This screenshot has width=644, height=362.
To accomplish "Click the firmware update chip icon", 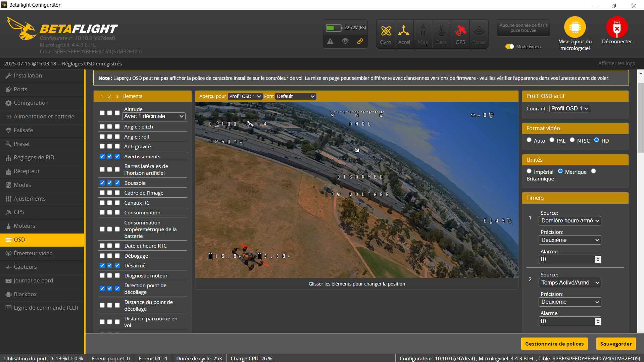I will (x=575, y=27).
